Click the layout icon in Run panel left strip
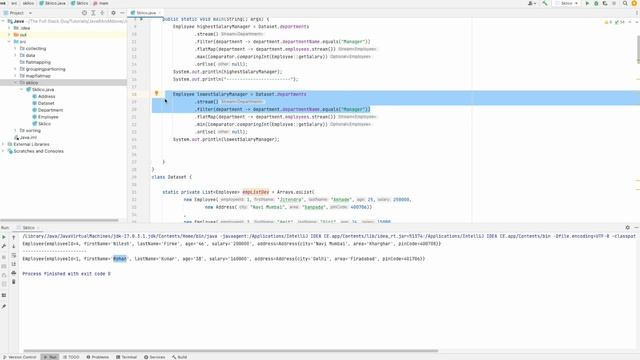 click(x=4, y=295)
